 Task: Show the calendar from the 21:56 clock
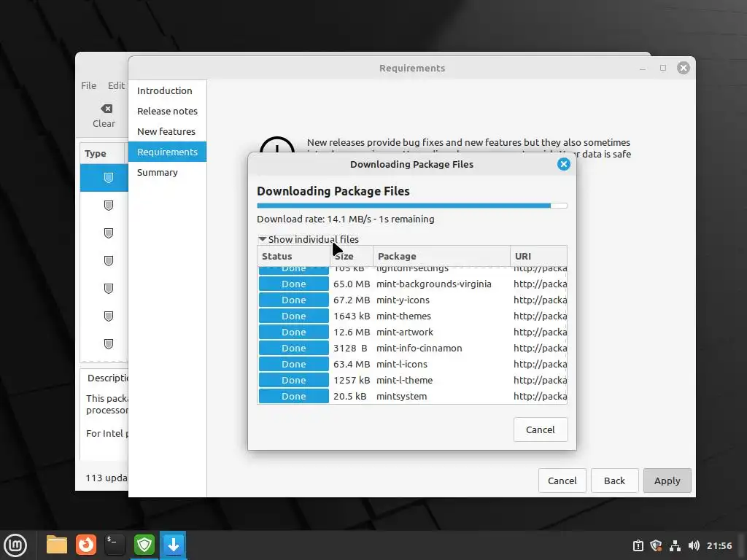tap(719, 545)
